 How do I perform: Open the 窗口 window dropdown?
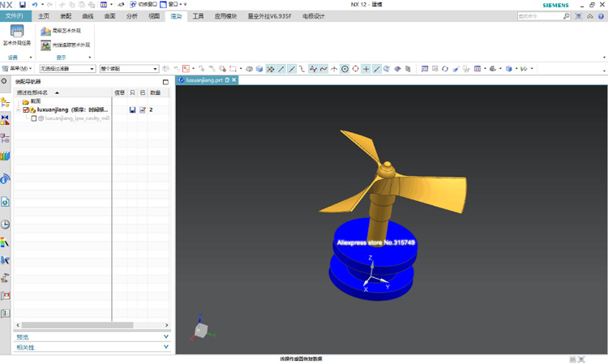[x=171, y=5]
